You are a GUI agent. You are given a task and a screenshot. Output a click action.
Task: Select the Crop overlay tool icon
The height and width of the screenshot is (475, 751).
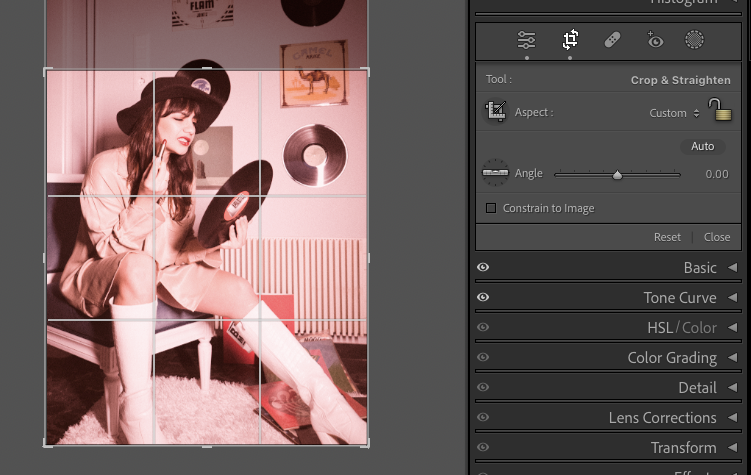tap(570, 40)
